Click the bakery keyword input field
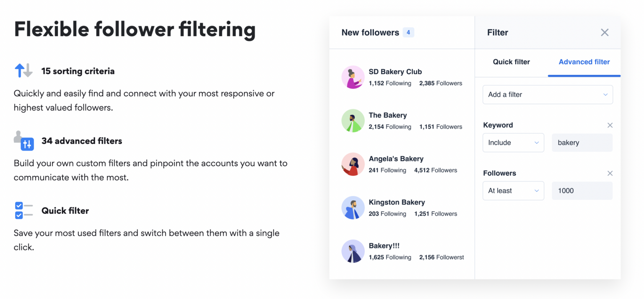The height and width of the screenshot is (299, 644). pos(582,143)
